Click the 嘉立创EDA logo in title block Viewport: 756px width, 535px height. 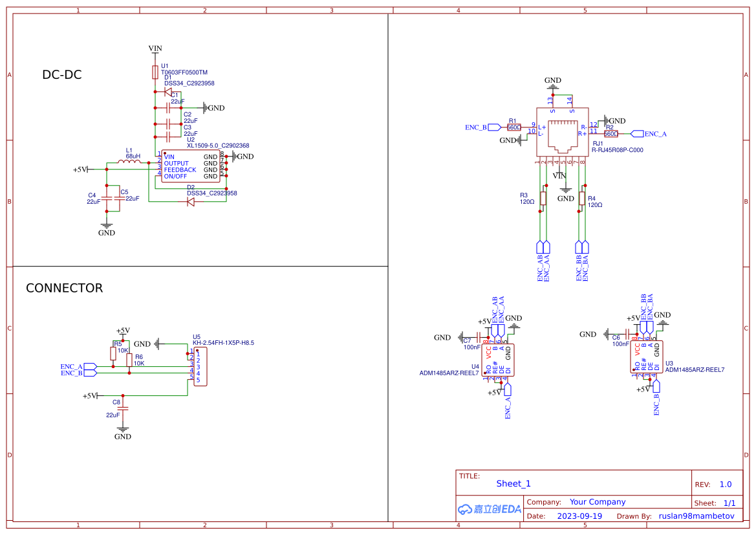[x=489, y=509]
